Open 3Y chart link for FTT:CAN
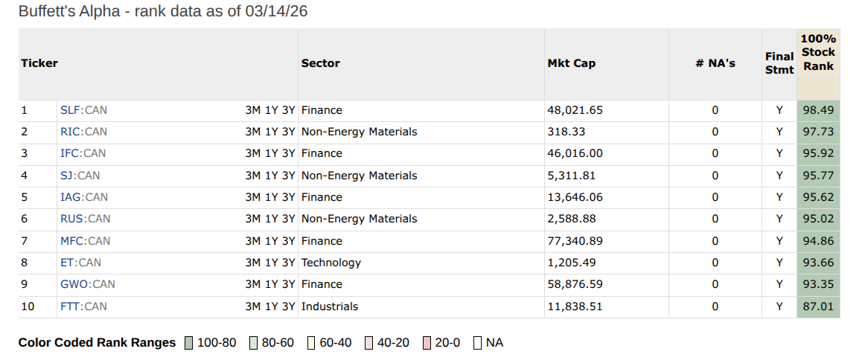Screen dimensions: 868x363 (289, 306)
